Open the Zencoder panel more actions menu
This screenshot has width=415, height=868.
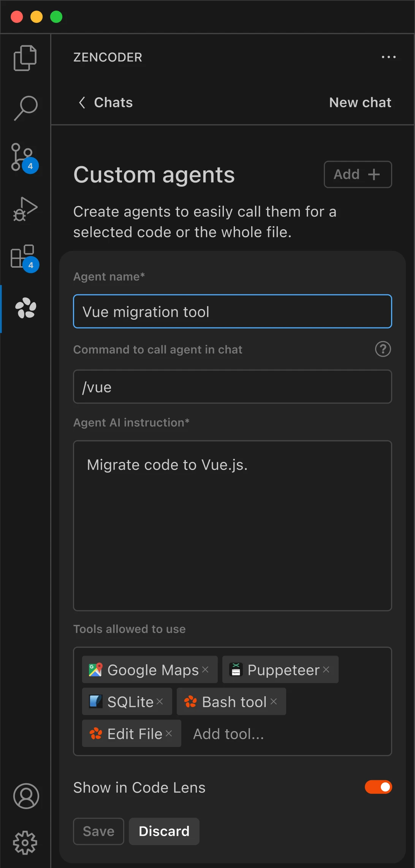click(388, 57)
